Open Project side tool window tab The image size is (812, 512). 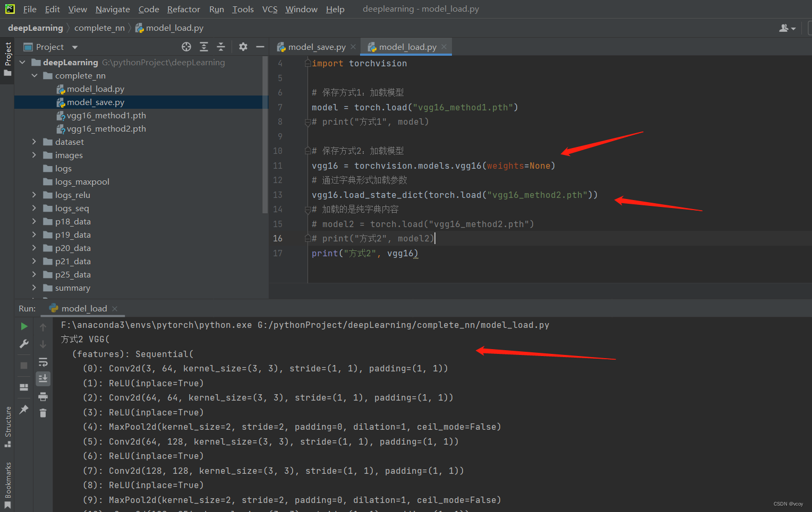tap(7, 59)
